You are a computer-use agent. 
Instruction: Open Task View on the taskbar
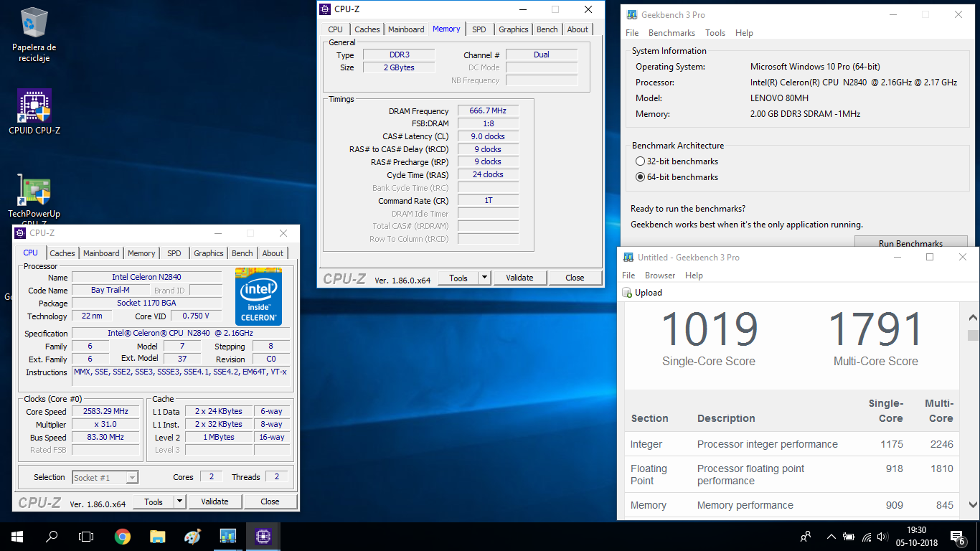(x=86, y=536)
